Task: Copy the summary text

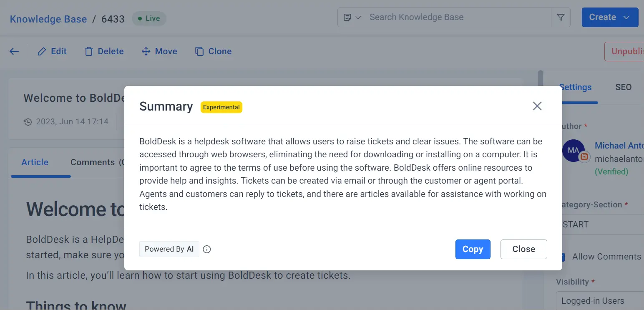Action: click(x=473, y=249)
